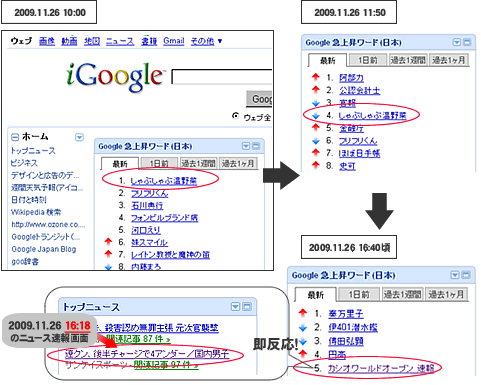Screen dimensions: 481x385
Task: Open Gmail in the top navigation
Action: pos(174,41)
